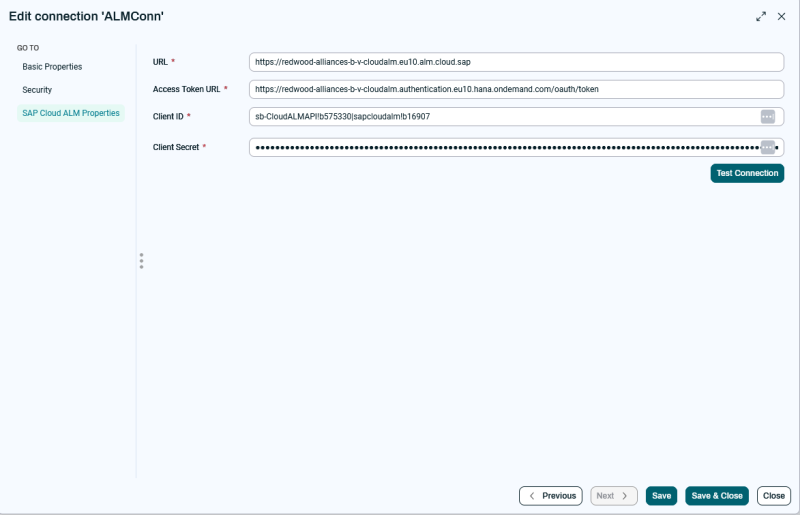Viewport: 800px width, 515px height.
Task: Go to Basic Properties section
Action: (x=52, y=67)
